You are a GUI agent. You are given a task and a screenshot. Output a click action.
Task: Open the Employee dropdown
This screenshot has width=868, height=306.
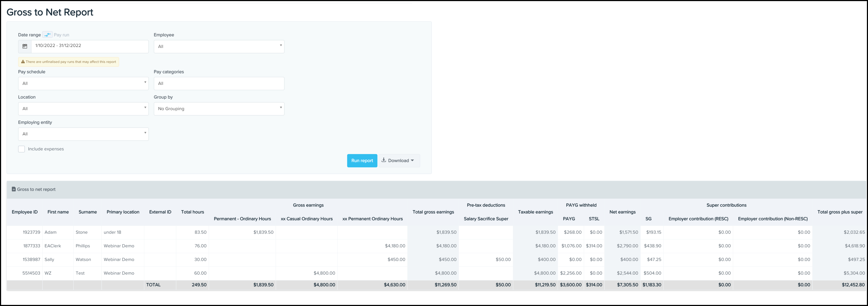click(219, 47)
